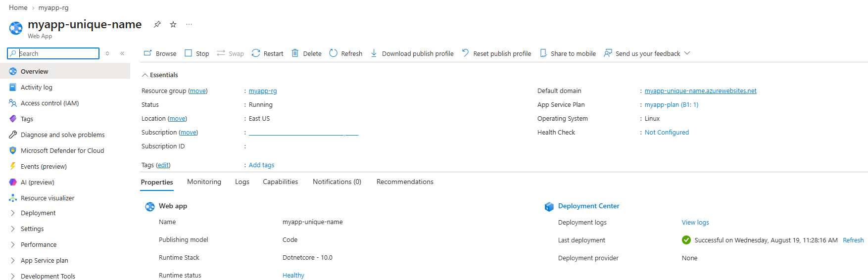Restart the web app

click(267, 53)
